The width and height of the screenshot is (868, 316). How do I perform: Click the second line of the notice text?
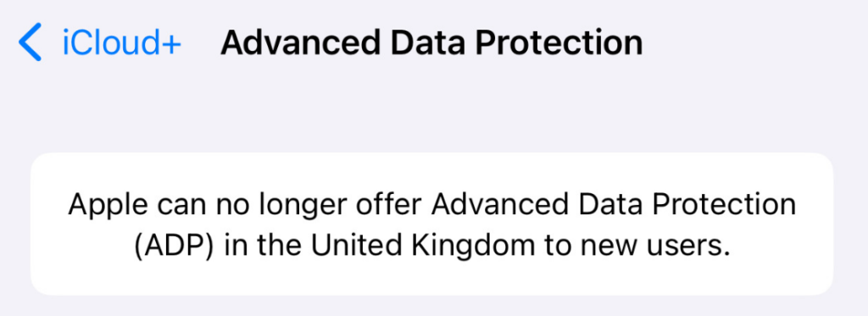(x=431, y=247)
